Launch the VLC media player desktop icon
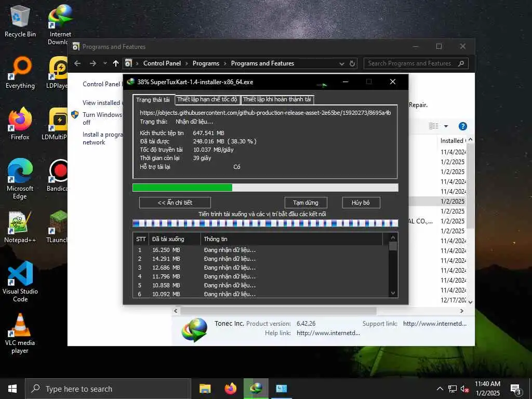The height and width of the screenshot is (399, 532). point(20,334)
